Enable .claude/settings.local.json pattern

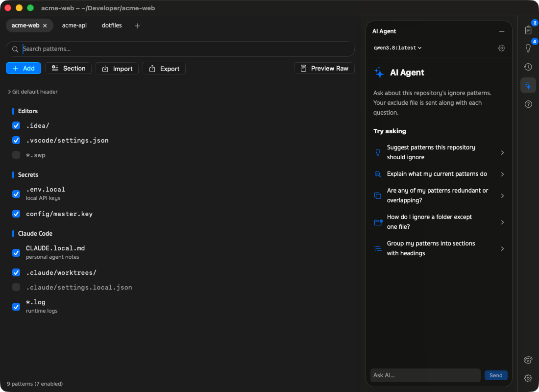[16, 288]
